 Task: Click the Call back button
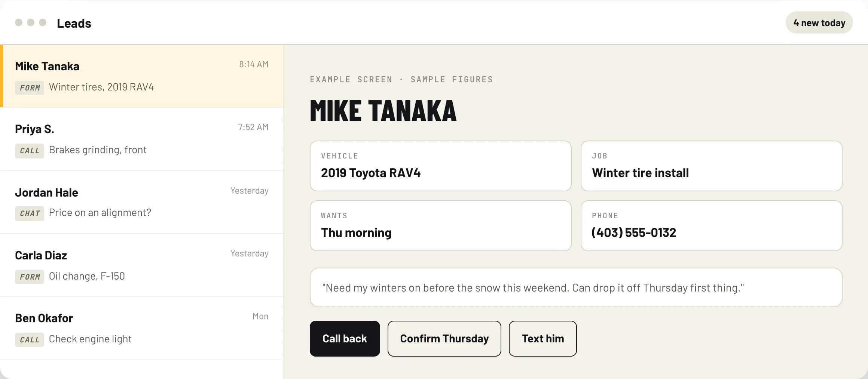(x=345, y=339)
